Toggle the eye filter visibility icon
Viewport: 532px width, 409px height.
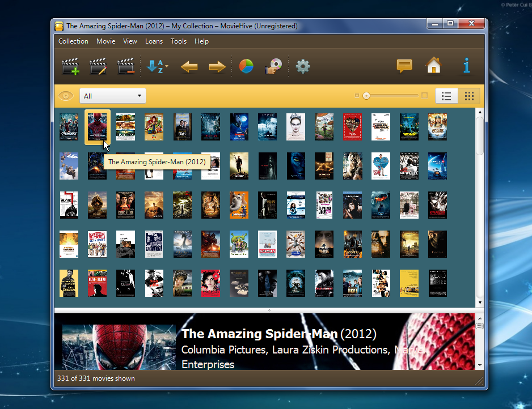click(x=66, y=96)
